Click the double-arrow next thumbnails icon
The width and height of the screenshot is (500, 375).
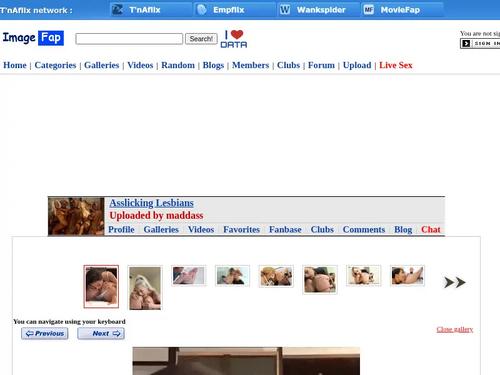(x=455, y=282)
